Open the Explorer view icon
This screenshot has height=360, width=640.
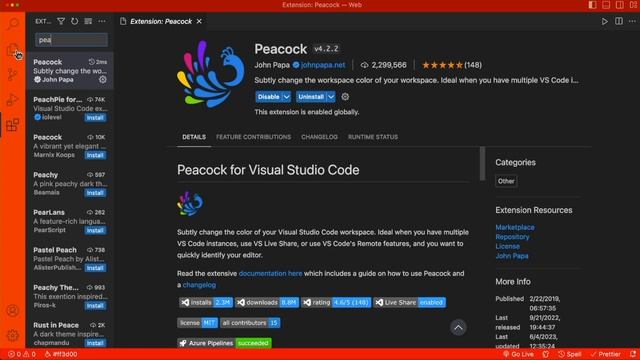[13, 50]
